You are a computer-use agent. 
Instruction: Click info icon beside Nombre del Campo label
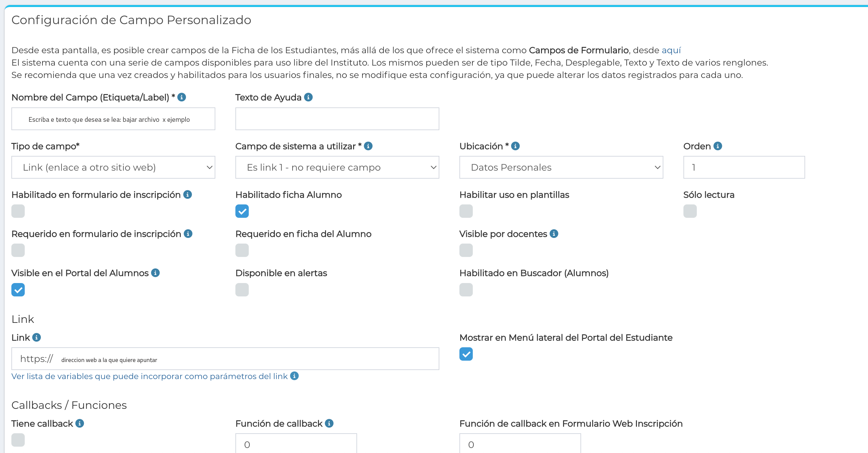click(x=182, y=97)
